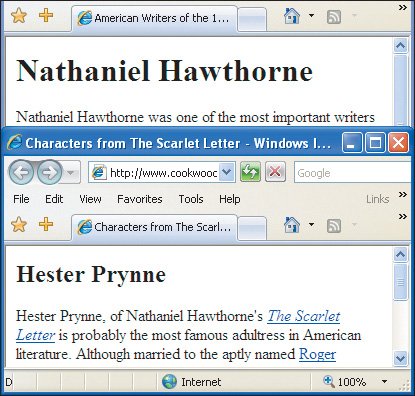
Task: Click the red Stop button
Action: (275, 172)
